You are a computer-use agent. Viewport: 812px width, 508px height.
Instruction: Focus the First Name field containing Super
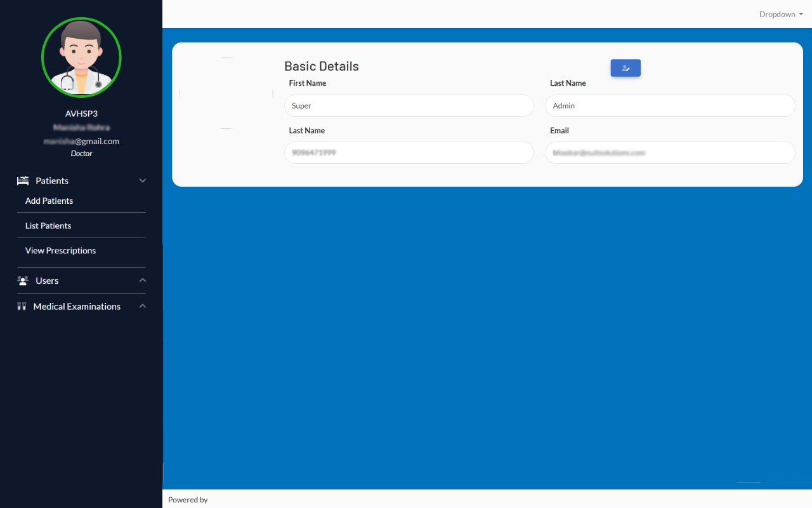coord(409,106)
